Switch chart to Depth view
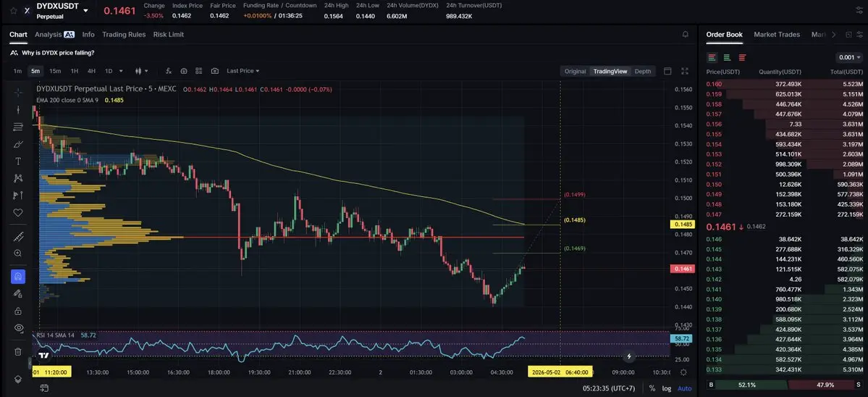The image size is (868, 397). (x=643, y=71)
